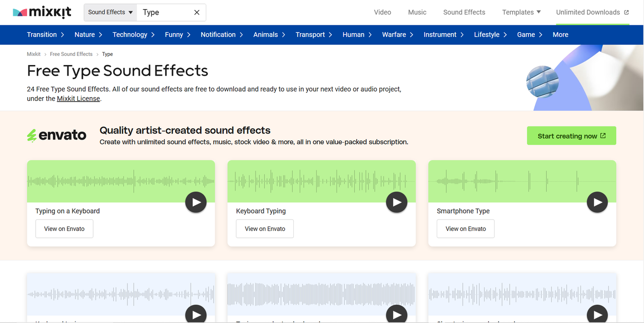644x323 pixels.
Task: Play the Smartphone Type sound
Action: coord(597,203)
